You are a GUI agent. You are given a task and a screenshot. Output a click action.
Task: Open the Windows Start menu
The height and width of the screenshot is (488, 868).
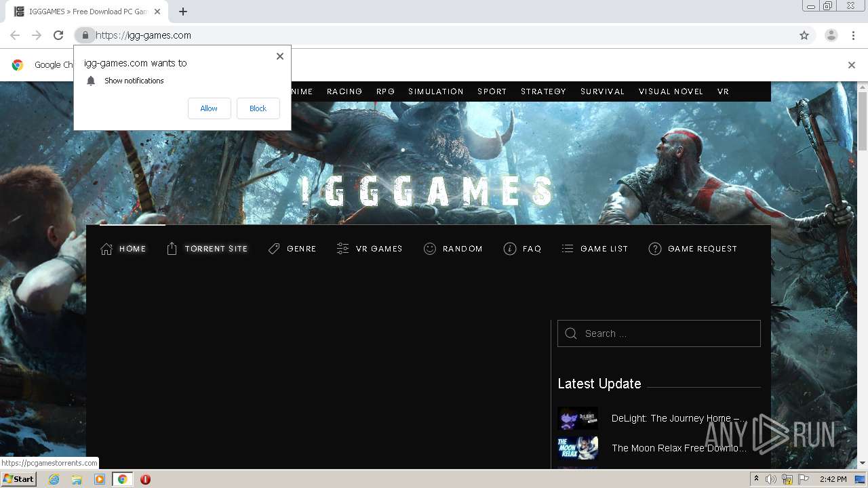19,479
